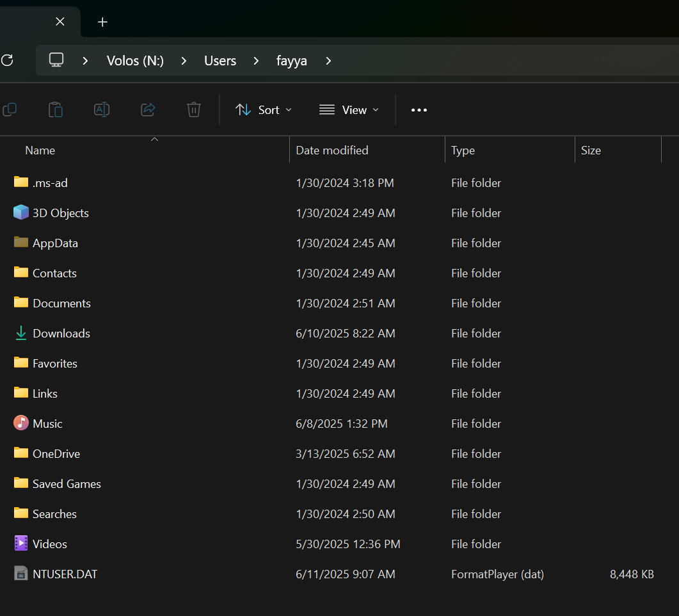The width and height of the screenshot is (679, 616).
Task: Select the Saved Games folder name
Action: pos(67,484)
